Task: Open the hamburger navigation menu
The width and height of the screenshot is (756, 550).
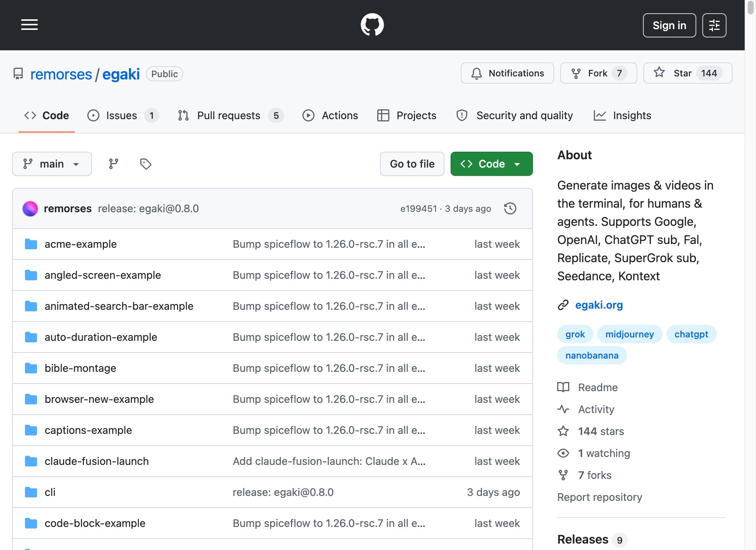Action: 29,25
